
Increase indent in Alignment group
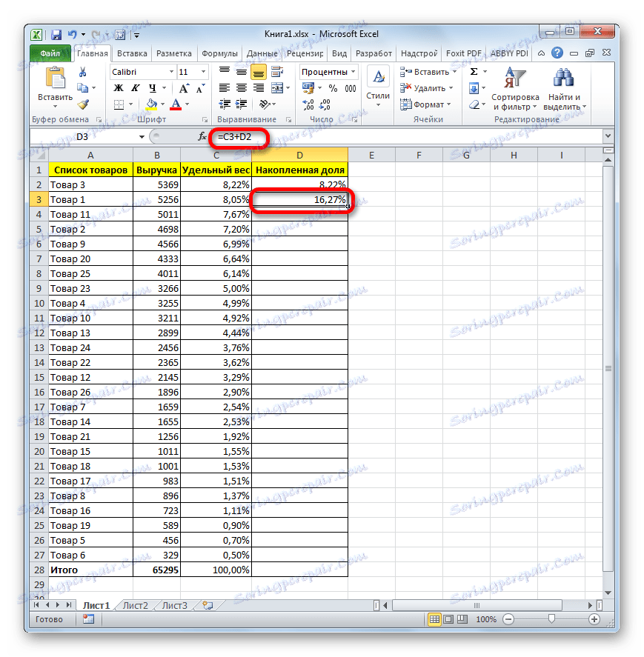pos(242,104)
